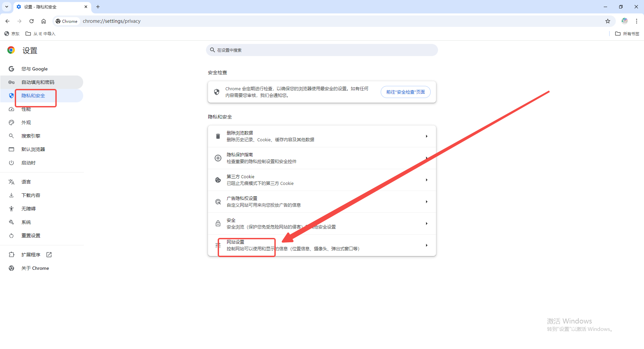Open 默认浏览器 settings section

point(42,149)
